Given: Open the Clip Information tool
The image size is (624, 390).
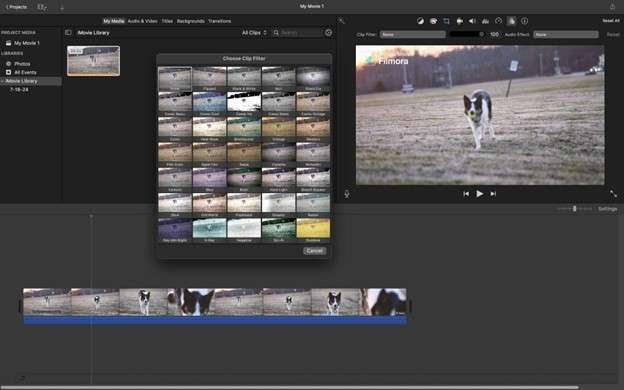Looking at the screenshot, I should (525, 21).
